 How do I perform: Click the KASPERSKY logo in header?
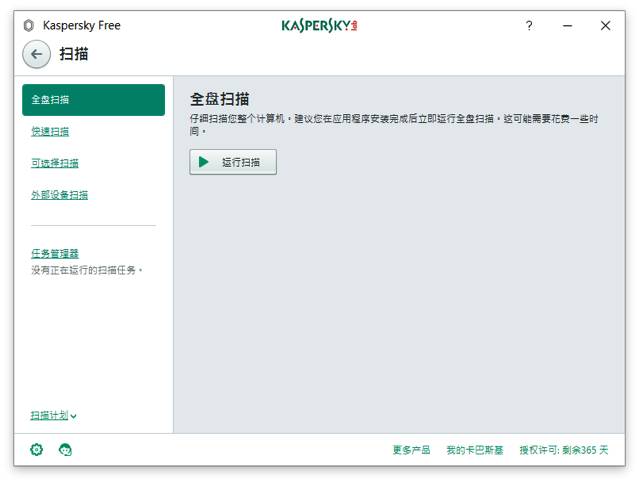(319, 26)
